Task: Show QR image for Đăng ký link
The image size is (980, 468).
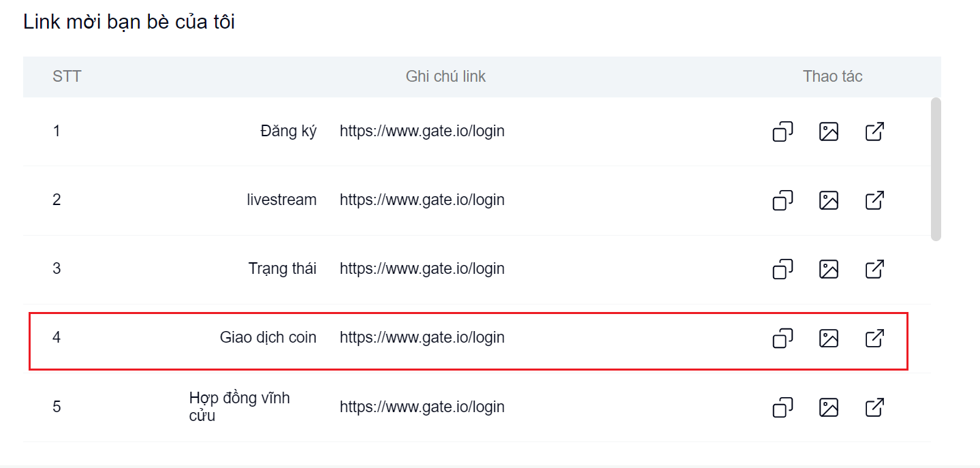Action: [828, 131]
